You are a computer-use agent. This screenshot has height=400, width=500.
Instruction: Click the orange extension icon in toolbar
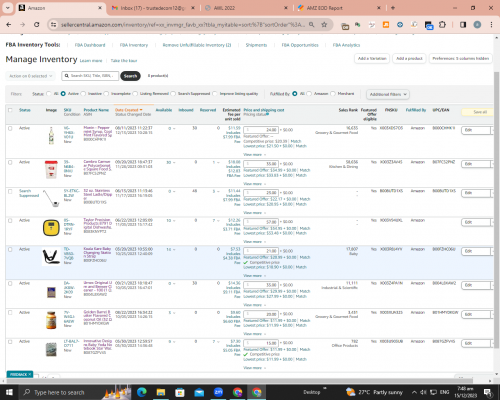(x=386, y=25)
